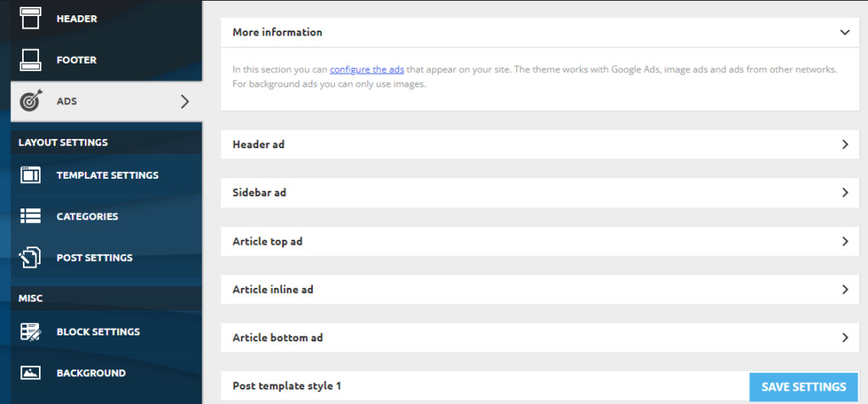Click the Ads target icon
Viewport: 868px width, 404px height.
click(31, 102)
